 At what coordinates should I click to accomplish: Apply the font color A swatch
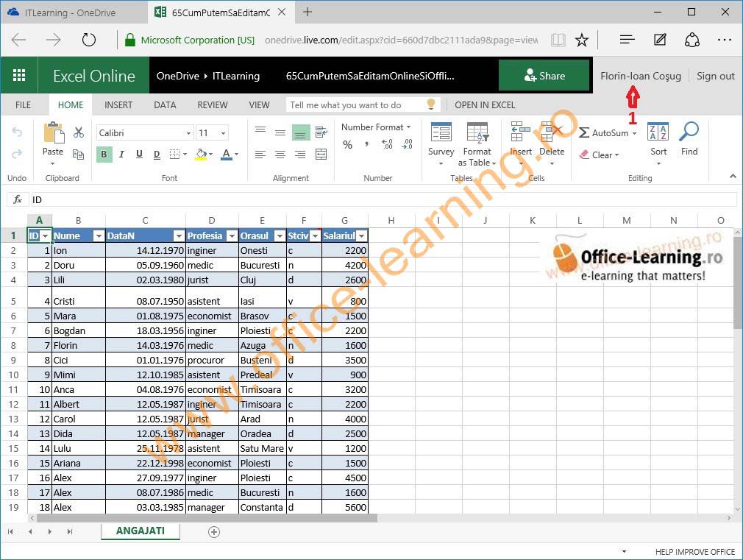point(227,155)
